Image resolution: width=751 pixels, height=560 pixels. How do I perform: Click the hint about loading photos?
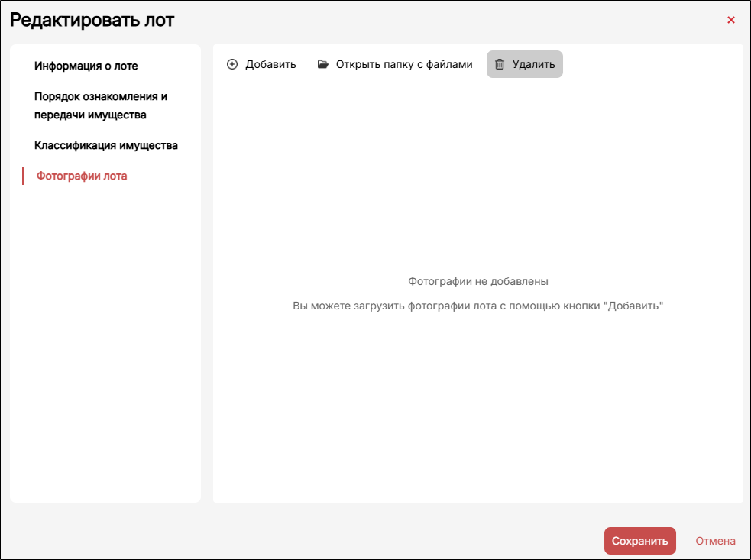coord(478,306)
